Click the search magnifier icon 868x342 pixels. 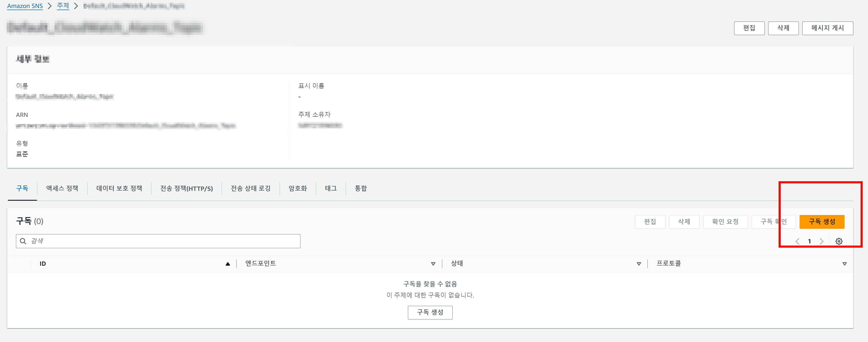point(23,241)
